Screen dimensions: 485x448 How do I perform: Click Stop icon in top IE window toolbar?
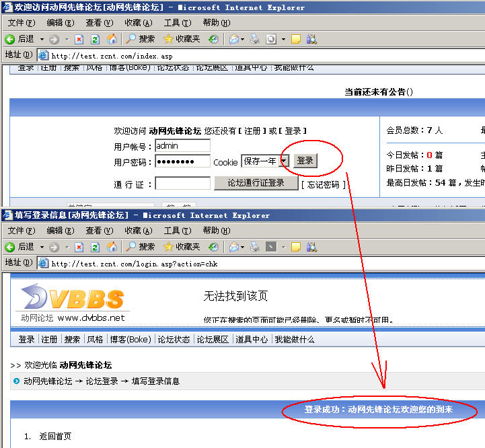79,39
